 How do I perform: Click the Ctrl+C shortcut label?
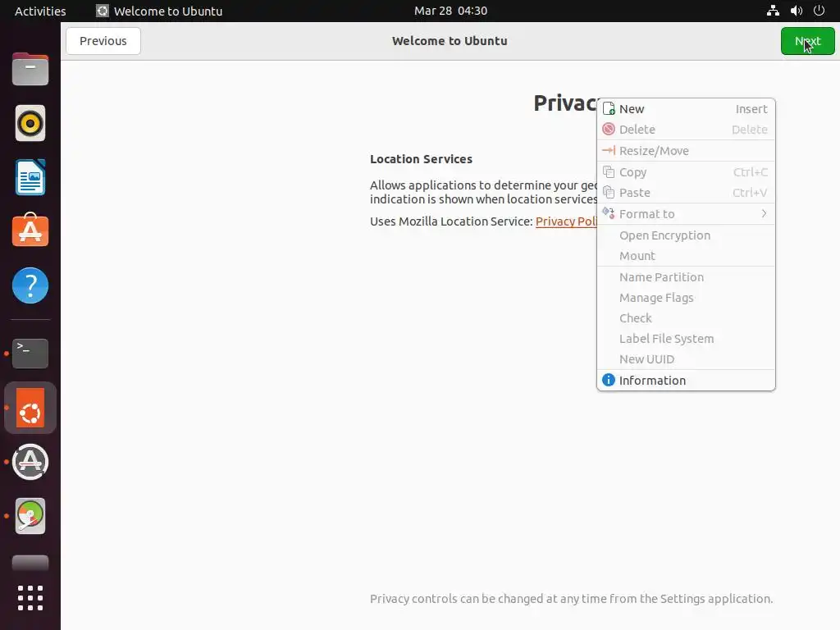click(750, 172)
